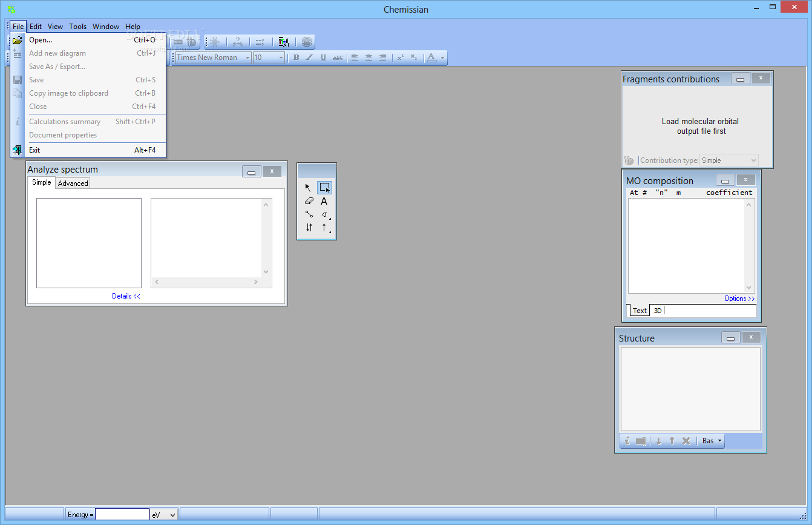Click the font color letter A icon
This screenshot has height=525, width=812.
coord(431,58)
